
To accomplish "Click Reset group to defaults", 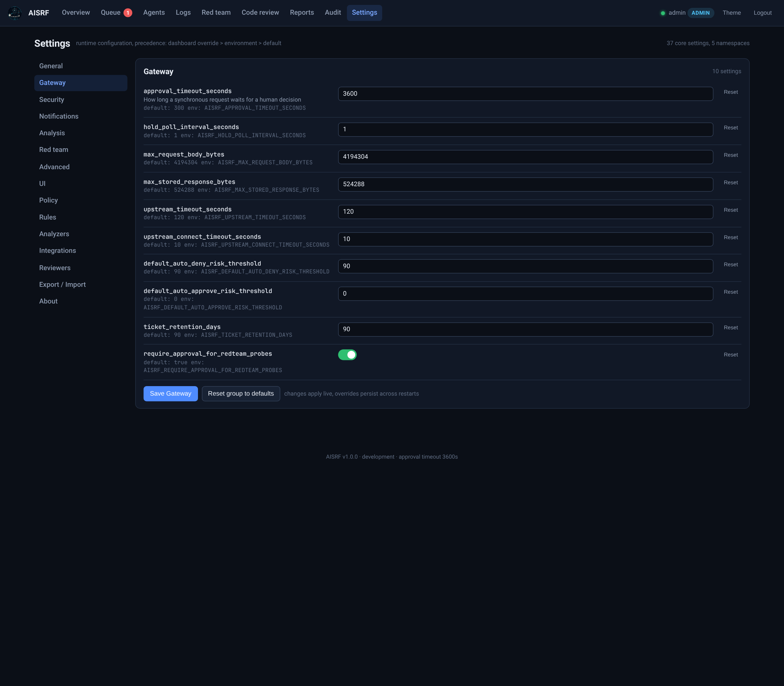I will click(241, 394).
